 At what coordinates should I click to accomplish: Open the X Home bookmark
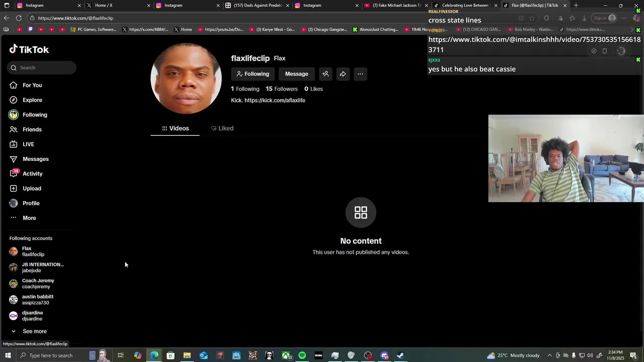point(183,30)
